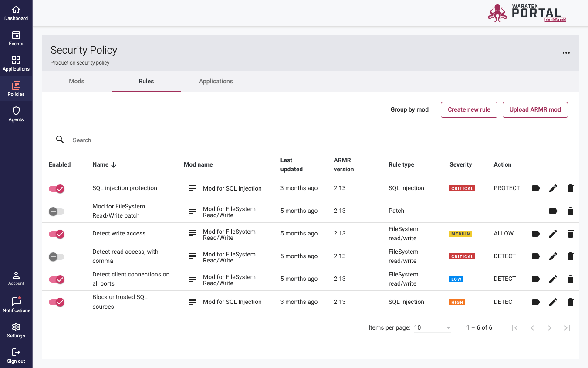Screen dimensions: 588x368
Task: Sign out of the portal
Action: coord(16,355)
